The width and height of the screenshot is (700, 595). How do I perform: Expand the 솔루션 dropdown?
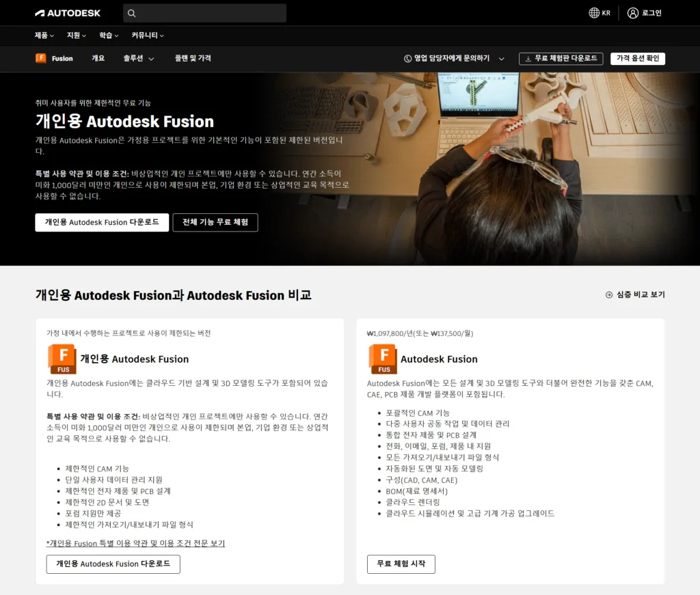139,59
